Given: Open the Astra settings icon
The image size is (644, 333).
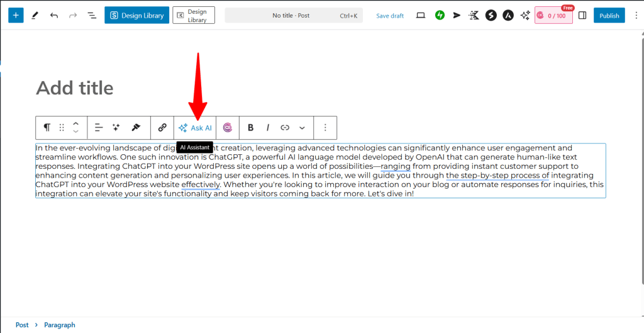Looking at the screenshot, I should point(508,16).
